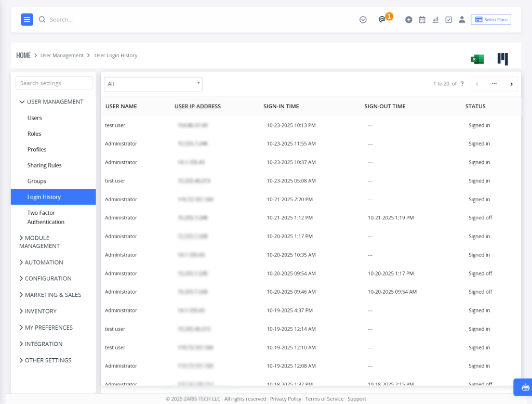Go to User Management breadcrumb
532x404 pixels.
[x=62, y=55]
